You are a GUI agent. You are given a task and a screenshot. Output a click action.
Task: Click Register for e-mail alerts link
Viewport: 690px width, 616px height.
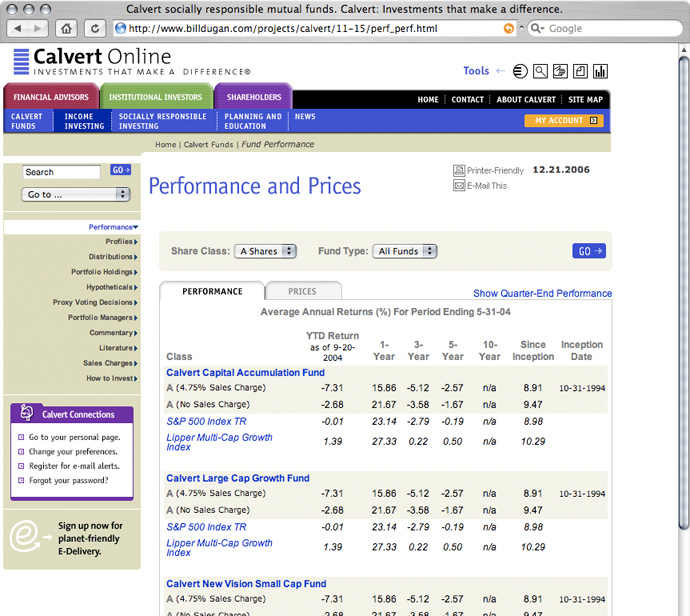(74, 466)
